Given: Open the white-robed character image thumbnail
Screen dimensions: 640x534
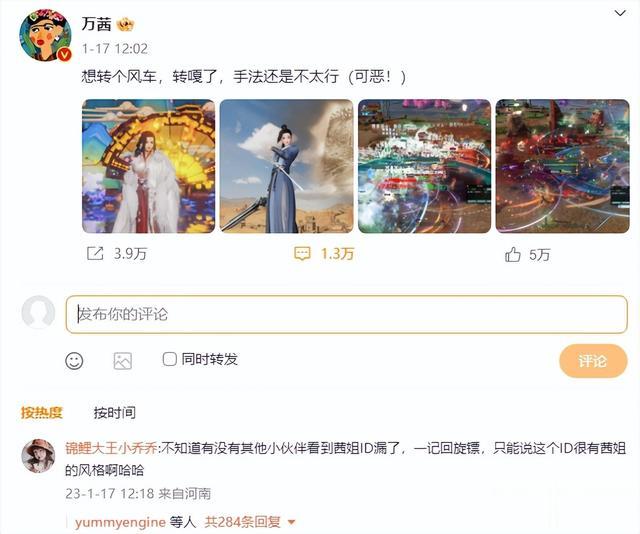Looking at the screenshot, I should (149, 166).
